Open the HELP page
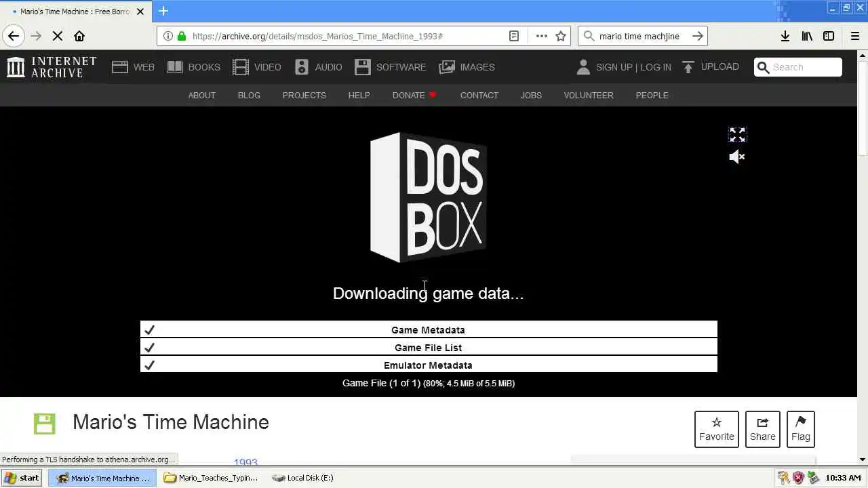The image size is (868, 488). click(x=359, y=96)
